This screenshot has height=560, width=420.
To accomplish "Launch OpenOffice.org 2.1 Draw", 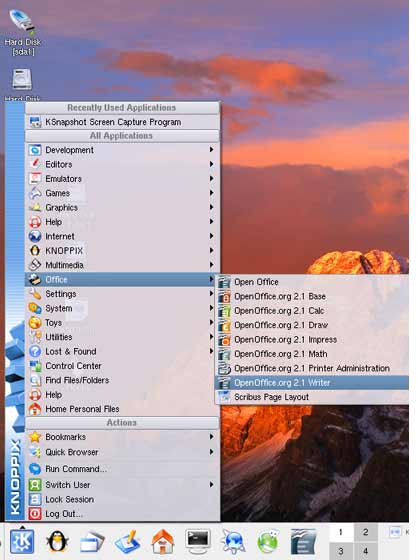I will (312, 325).
